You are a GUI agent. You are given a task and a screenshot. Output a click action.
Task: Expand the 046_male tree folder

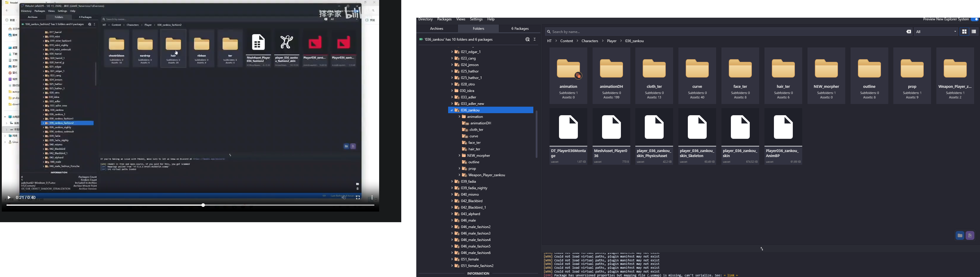pyautogui.click(x=452, y=220)
